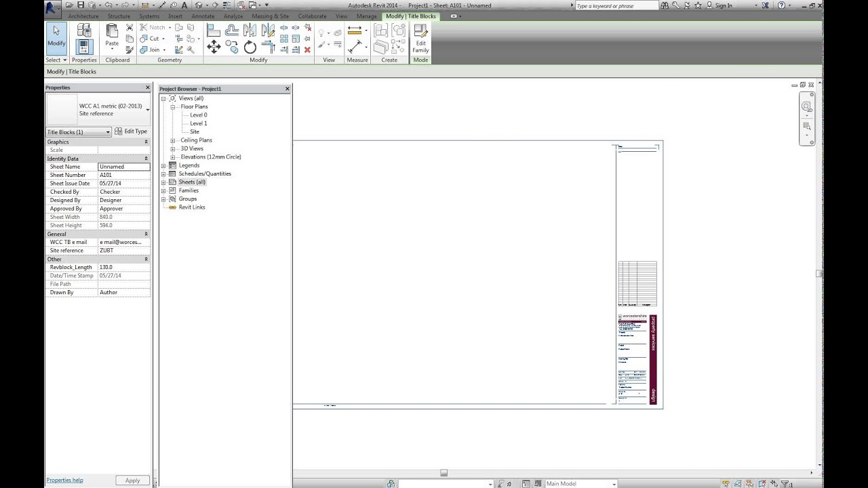Click the keyword search box

[616, 5]
